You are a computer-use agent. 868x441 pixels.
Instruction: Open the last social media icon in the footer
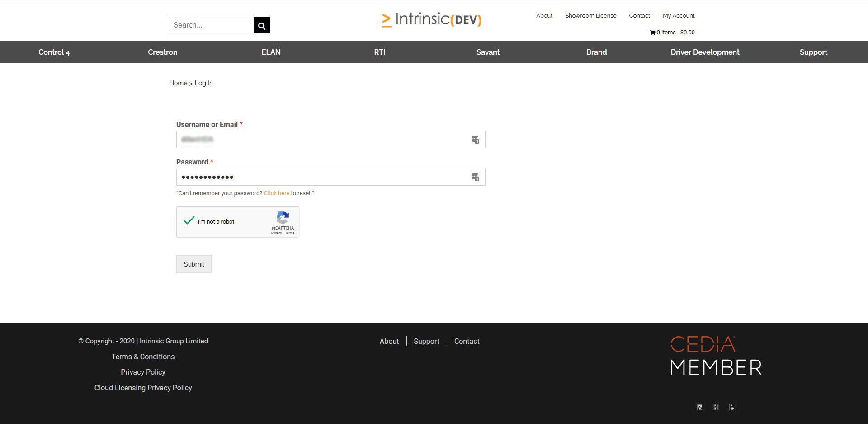point(732,407)
